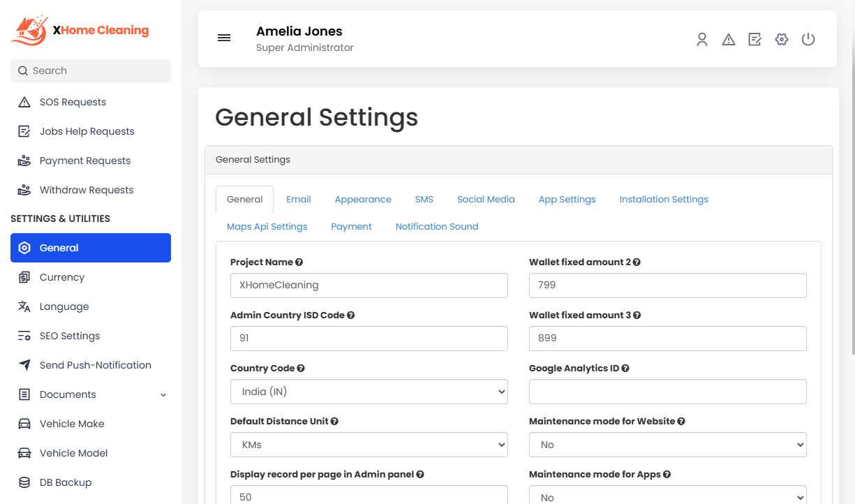The image size is (855, 504).
Task: Switch to the Appearance tab
Action: (363, 199)
